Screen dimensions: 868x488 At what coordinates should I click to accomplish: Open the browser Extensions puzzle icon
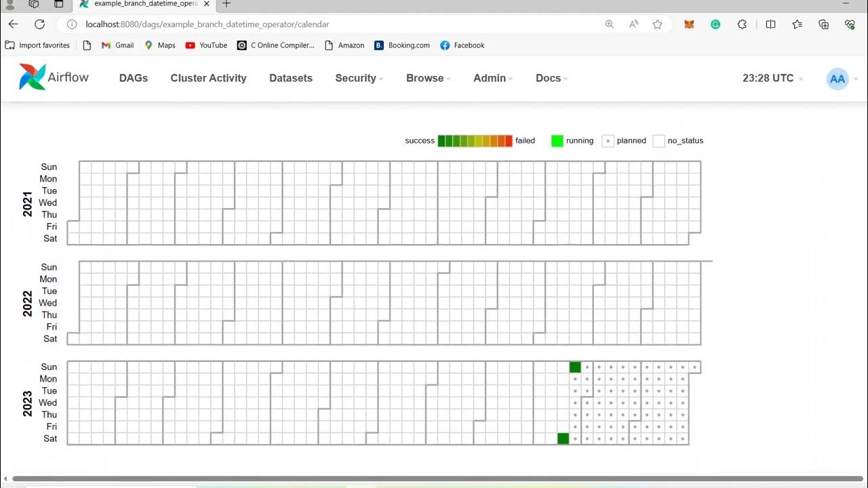pyautogui.click(x=742, y=24)
